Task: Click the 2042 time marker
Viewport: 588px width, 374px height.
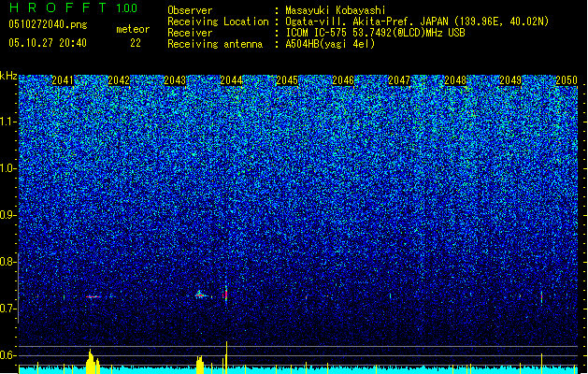Action: (119, 80)
